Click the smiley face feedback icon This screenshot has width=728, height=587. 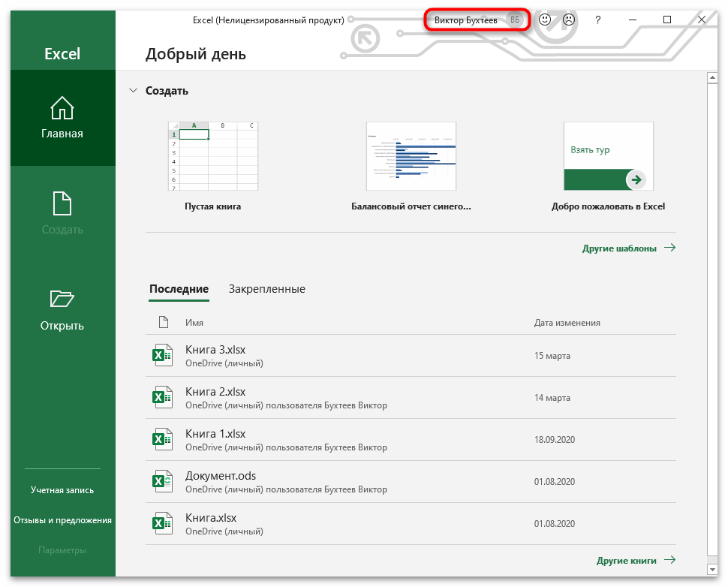[545, 20]
